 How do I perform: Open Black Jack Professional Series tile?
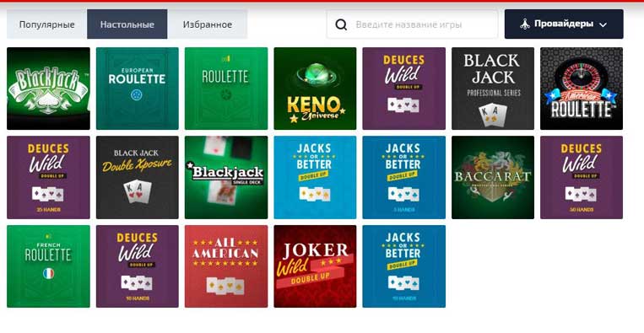(493, 89)
